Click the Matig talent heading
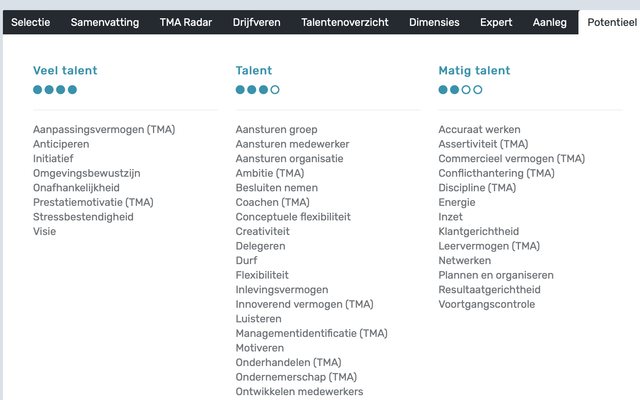This screenshot has height=400, width=640. coord(474,71)
